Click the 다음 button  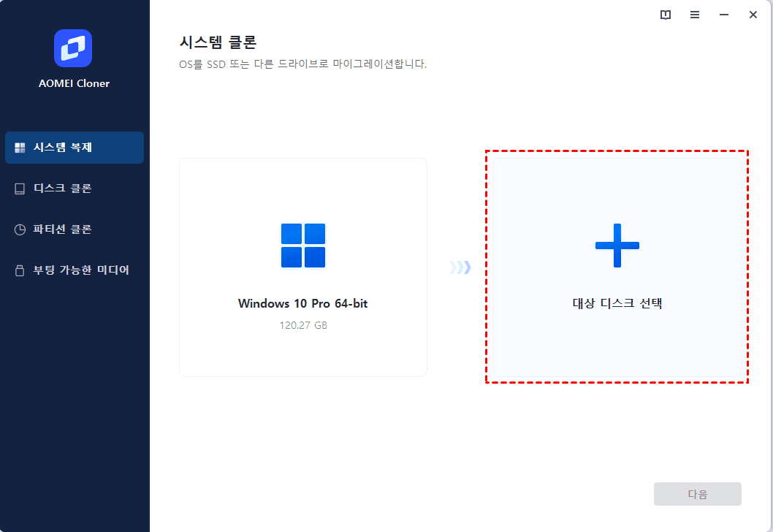pyautogui.click(x=698, y=494)
